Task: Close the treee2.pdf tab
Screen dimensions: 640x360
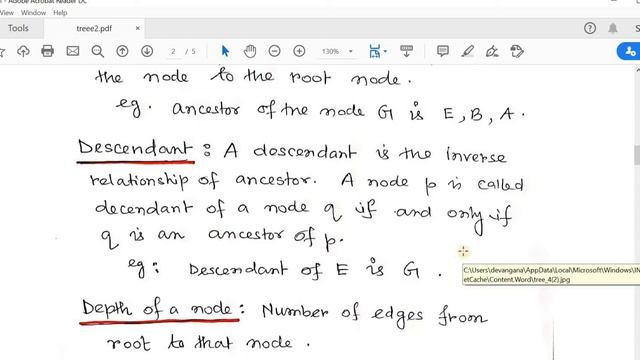Action: pyautogui.click(x=138, y=28)
